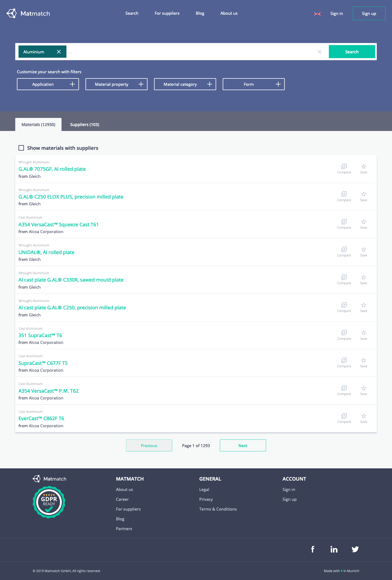Toggle Show materials with suppliers checkbox
Screen dimensions: 392x580
(21, 148)
